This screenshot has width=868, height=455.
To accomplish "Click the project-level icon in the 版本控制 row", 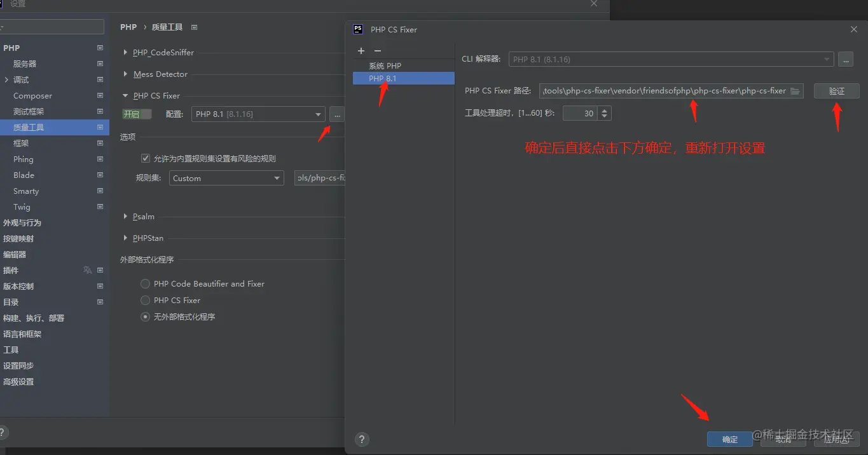I will click(100, 286).
